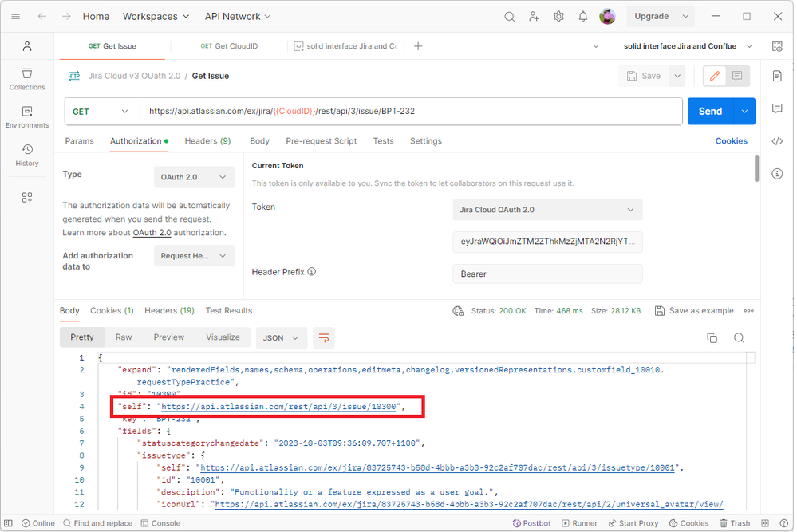Open the settings gear icon
Viewport: 797px width, 532px height.
(558, 16)
